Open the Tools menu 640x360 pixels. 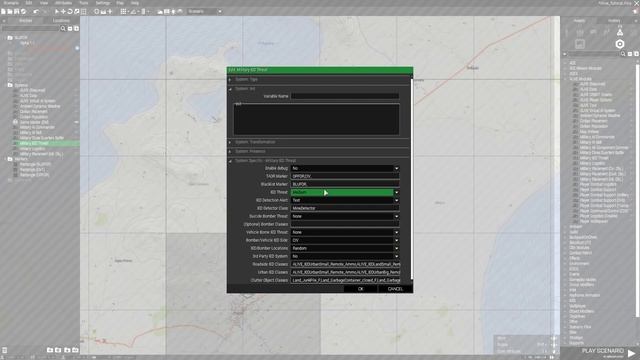(x=84, y=3)
